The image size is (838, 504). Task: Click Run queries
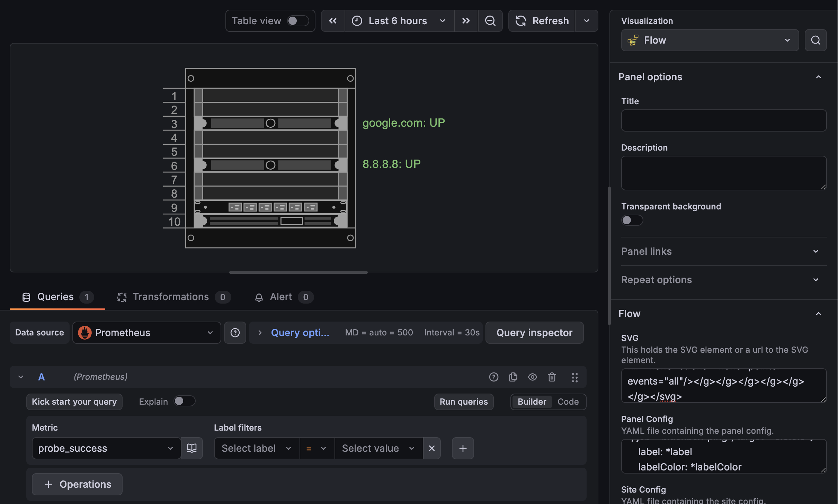coord(464,402)
